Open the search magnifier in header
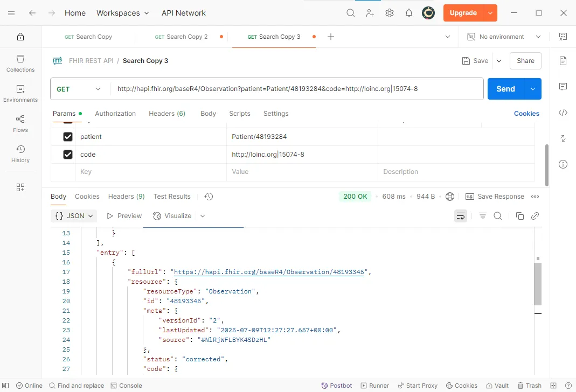Viewport: 576px width, 392px height. point(350,13)
